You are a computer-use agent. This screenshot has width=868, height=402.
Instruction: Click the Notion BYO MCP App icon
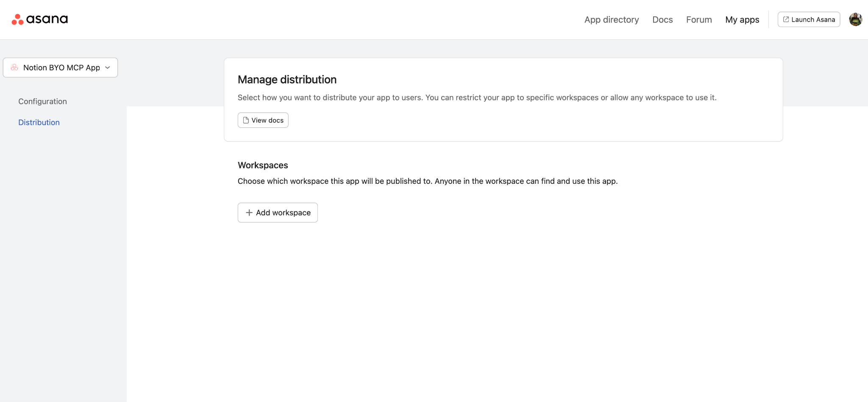(14, 67)
